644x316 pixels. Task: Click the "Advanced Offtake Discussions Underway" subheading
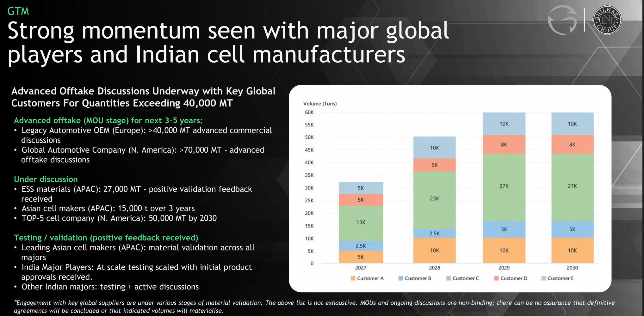(143, 97)
